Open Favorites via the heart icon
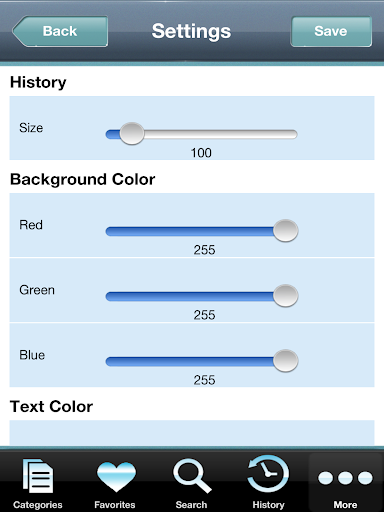The image size is (384, 512). pos(116,477)
